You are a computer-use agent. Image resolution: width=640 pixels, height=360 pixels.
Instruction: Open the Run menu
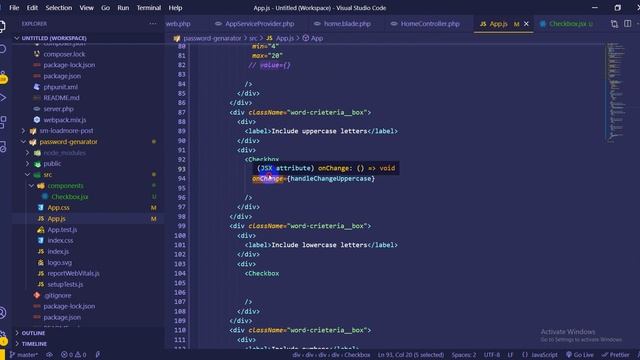pyautogui.click(x=123, y=8)
